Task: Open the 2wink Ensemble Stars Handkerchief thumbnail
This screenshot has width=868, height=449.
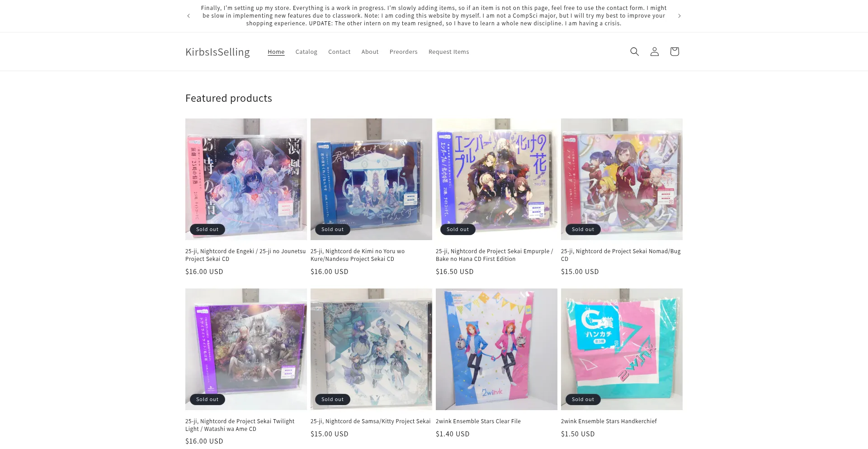Action: 622,349
